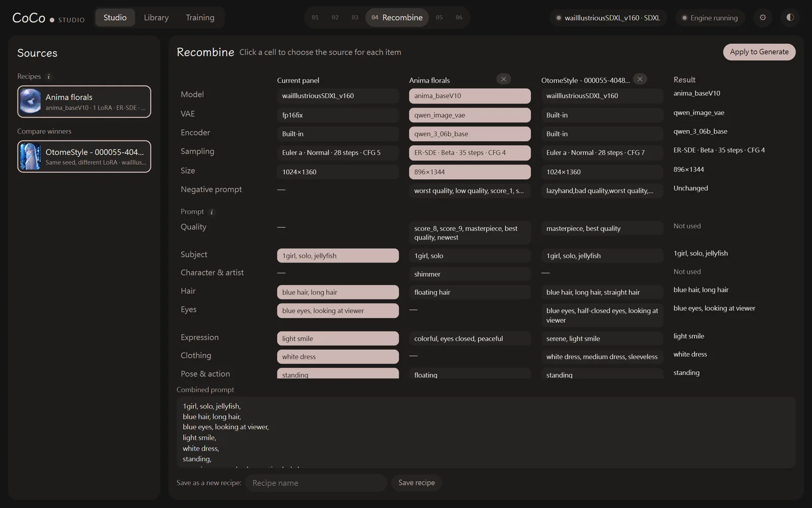Select the OtomeStyle compare winner card
The width and height of the screenshot is (812, 508).
[x=84, y=156]
